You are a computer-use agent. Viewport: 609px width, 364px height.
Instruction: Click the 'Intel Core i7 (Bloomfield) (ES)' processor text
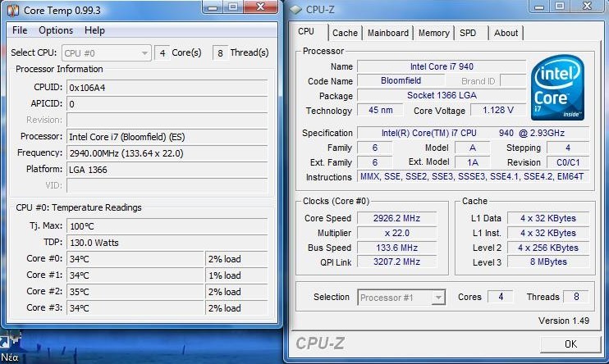127,137
